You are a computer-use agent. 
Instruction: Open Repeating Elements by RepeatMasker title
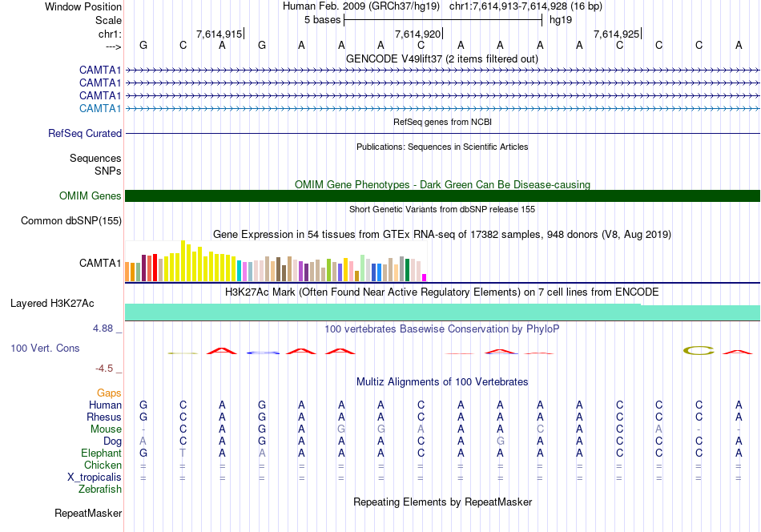tap(442, 502)
